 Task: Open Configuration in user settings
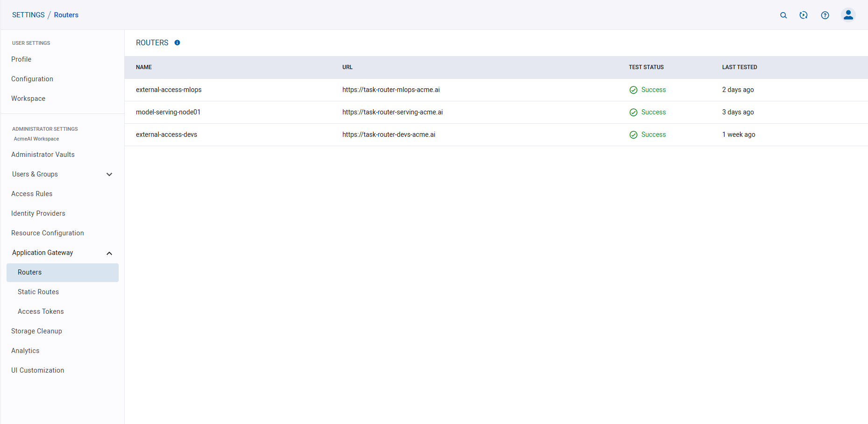pos(32,79)
